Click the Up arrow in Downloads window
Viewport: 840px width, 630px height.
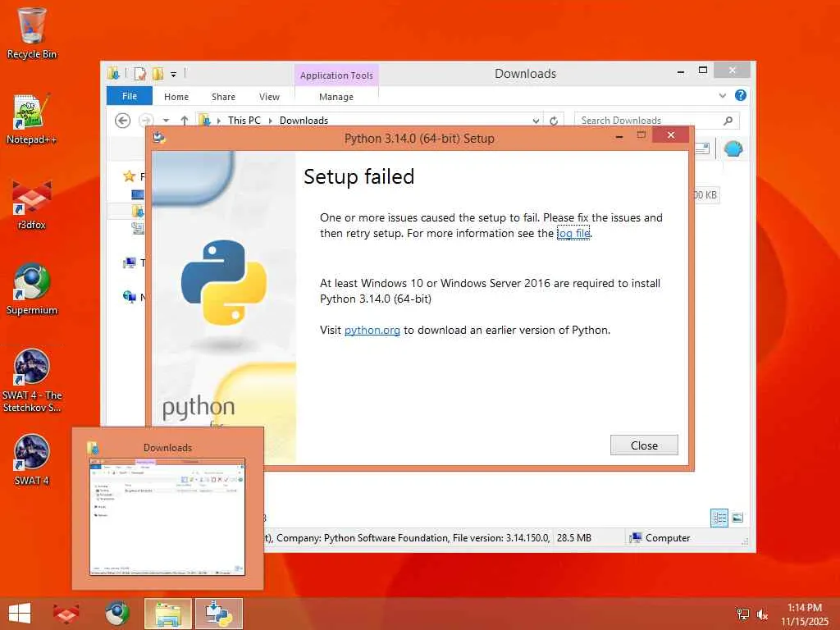point(185,121)
